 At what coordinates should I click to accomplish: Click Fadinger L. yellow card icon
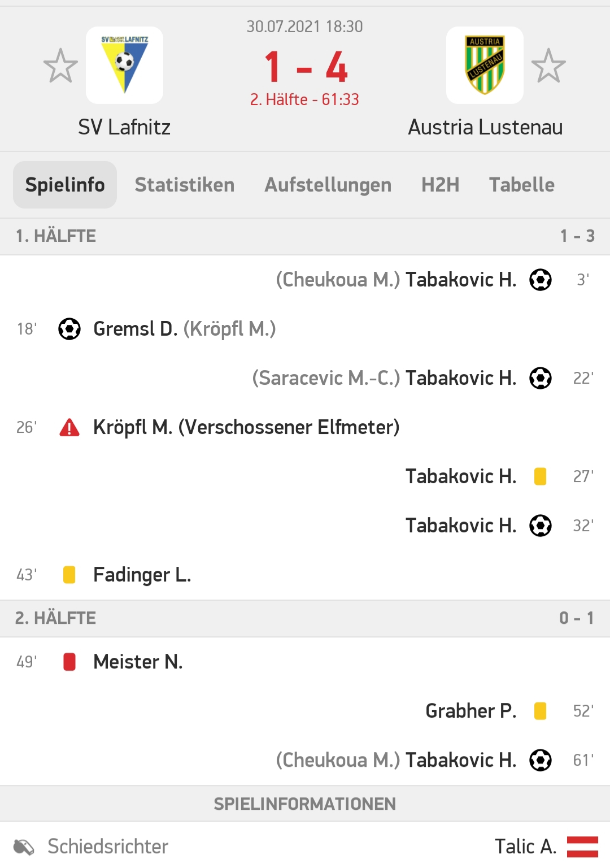pos(69,575)
